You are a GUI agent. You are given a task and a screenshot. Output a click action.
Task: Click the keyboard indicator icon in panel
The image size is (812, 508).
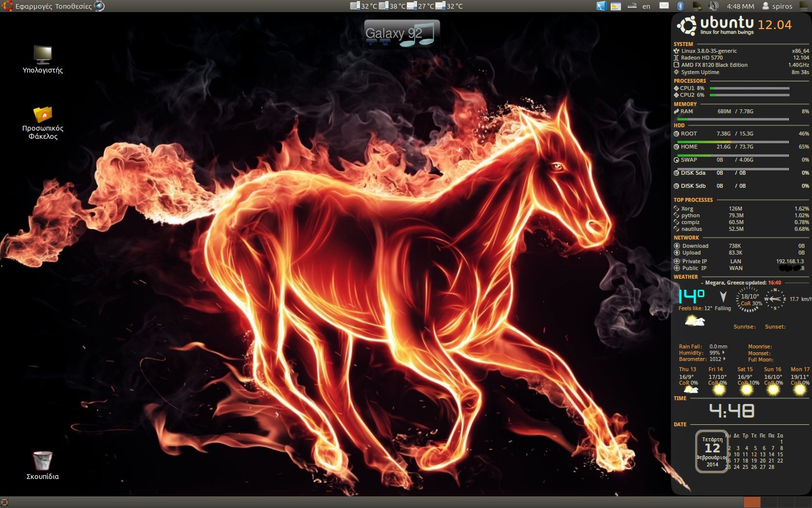pos(632,6)
